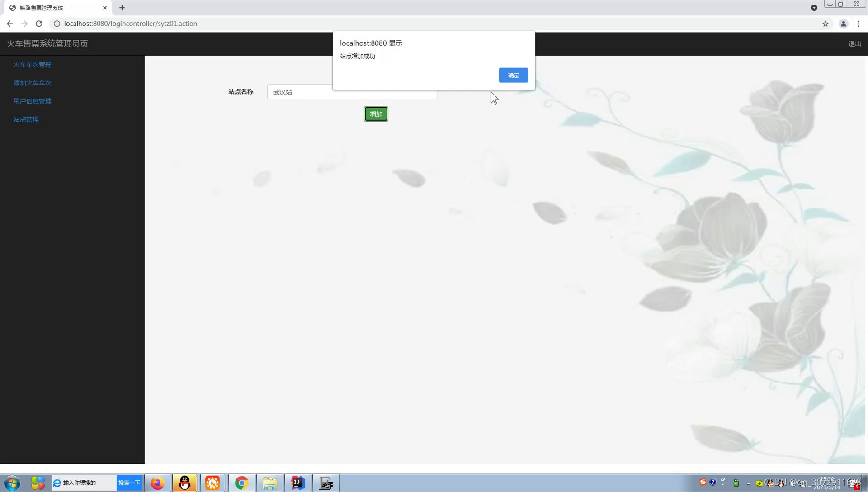The image size is (868, 492).
Task: Bookmark the page with the star icon
Action: pos(825,24)
